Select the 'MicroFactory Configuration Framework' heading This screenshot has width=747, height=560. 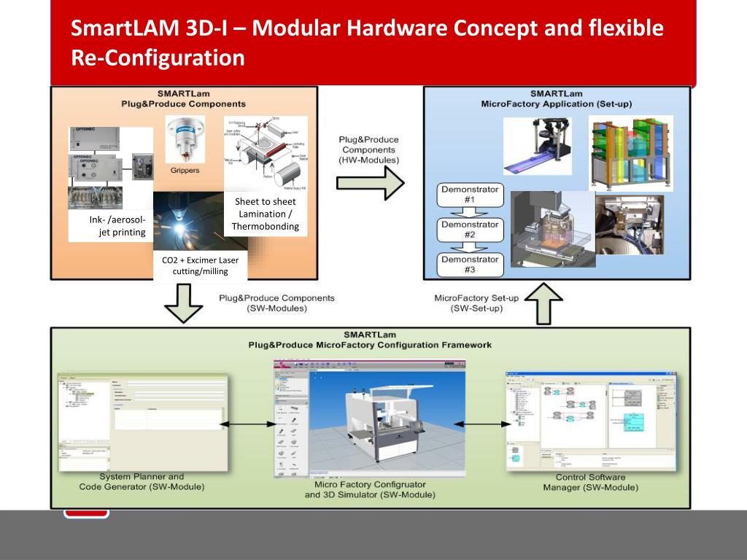(x=370, y=340)
